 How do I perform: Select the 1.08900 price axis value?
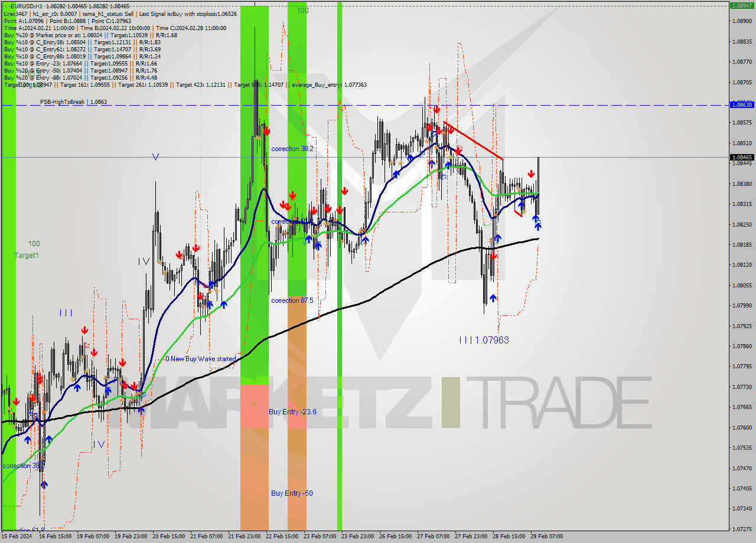point(742,21)
